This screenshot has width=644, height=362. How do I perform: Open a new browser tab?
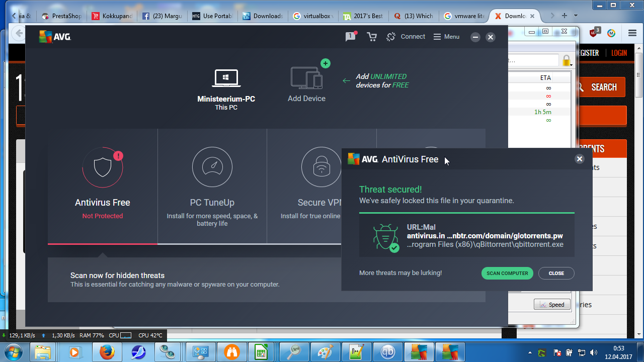565,16
